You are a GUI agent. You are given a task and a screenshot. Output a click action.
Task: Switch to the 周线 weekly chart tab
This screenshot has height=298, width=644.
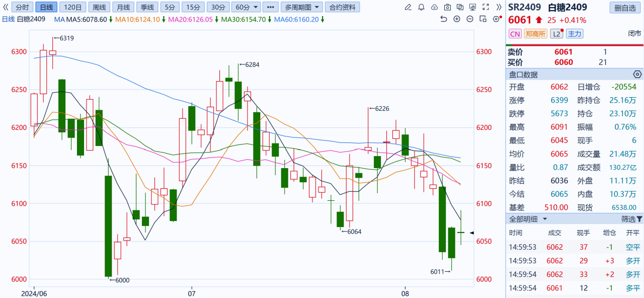click(x=99, y=7)
